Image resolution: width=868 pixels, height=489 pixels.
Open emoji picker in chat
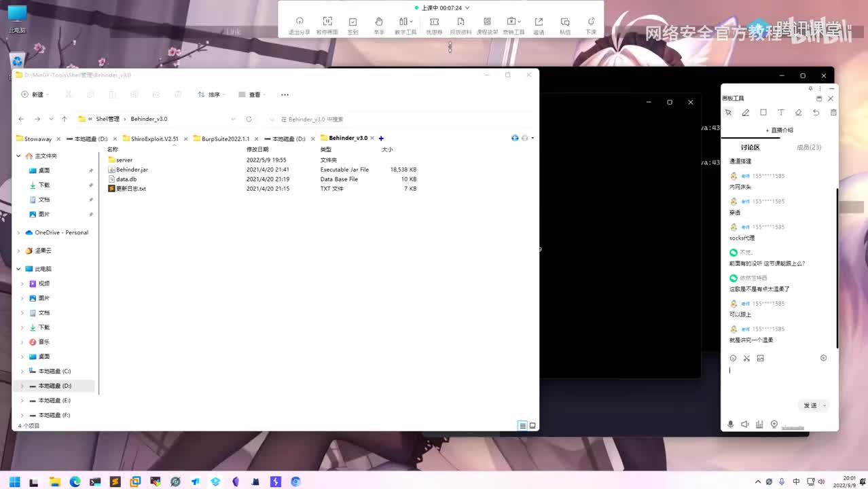coord(733,358)
